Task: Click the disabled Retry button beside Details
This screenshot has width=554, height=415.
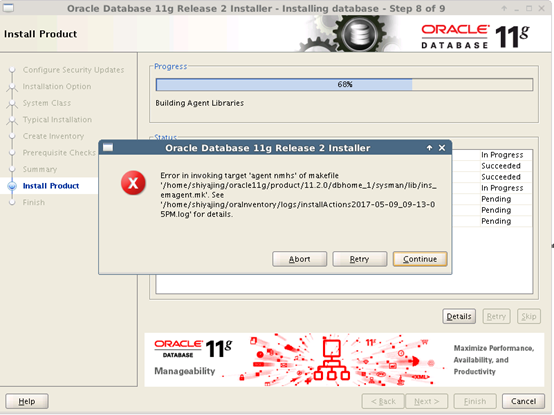Action: (496, 316)
